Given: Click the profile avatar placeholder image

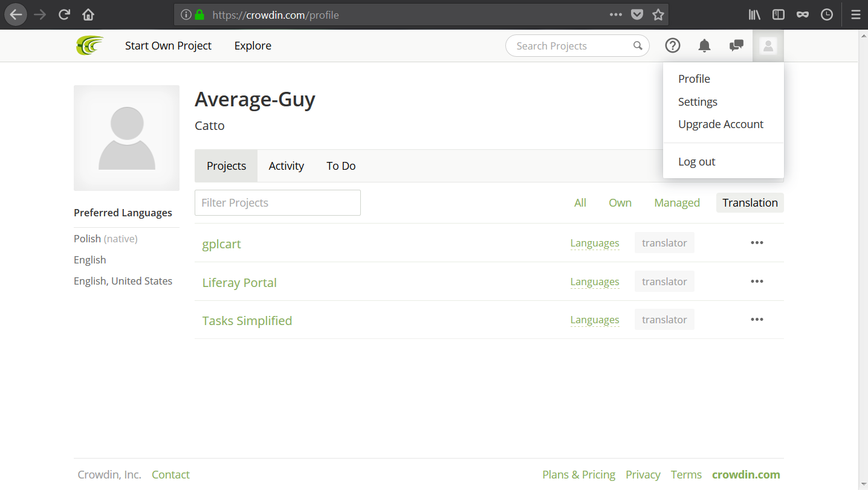Looking at the screenshot, I should pos(126,138).
